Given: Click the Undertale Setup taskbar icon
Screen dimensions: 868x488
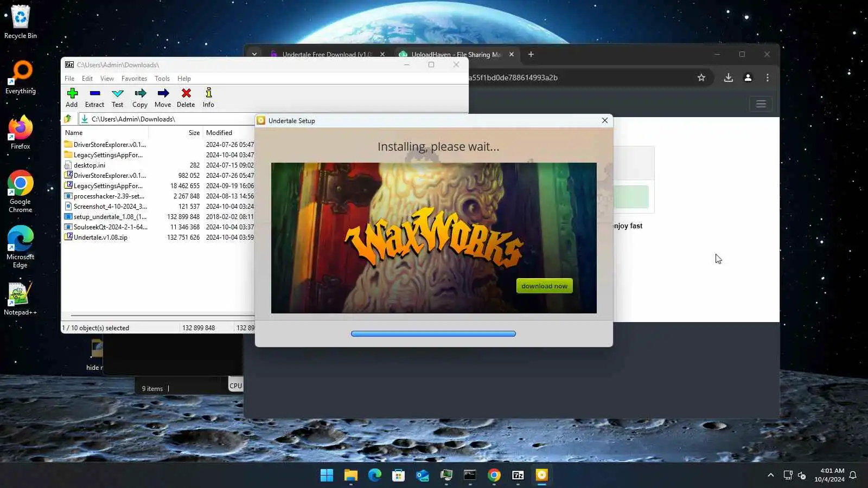Looking at the screenshot, I should 542,476.
